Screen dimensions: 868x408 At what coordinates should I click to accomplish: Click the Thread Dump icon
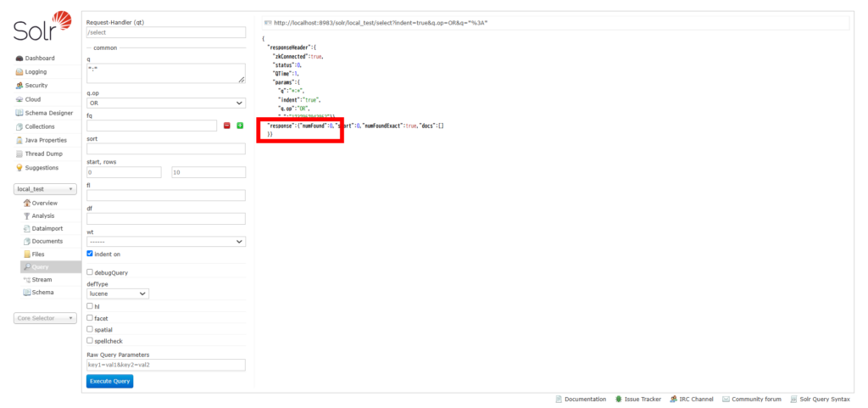coord(19,154)
